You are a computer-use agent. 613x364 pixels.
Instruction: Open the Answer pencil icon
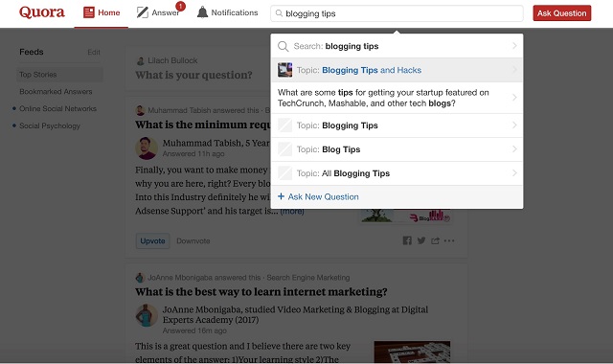point(143,12)
